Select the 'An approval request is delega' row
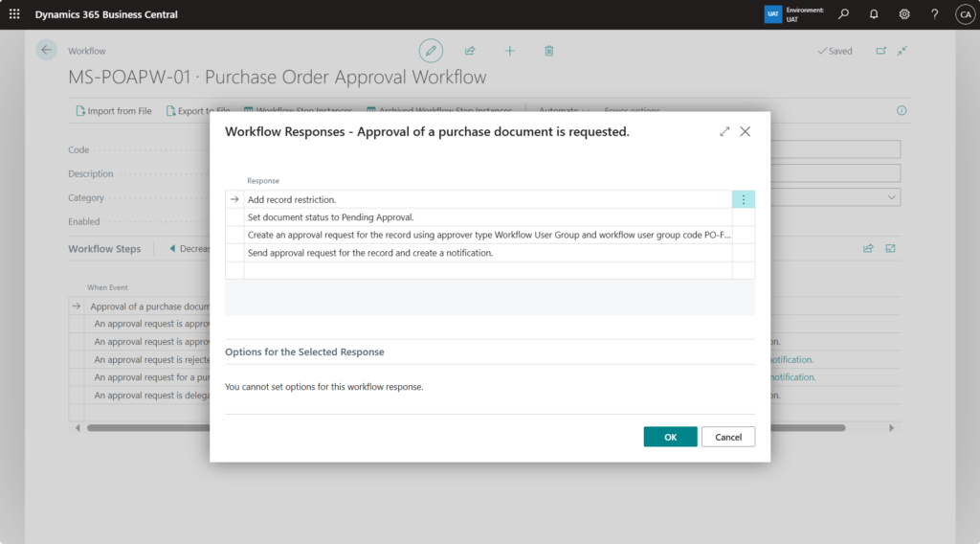Image resolution: width=980 pixels, height=544 pixels. coord(150,396)
